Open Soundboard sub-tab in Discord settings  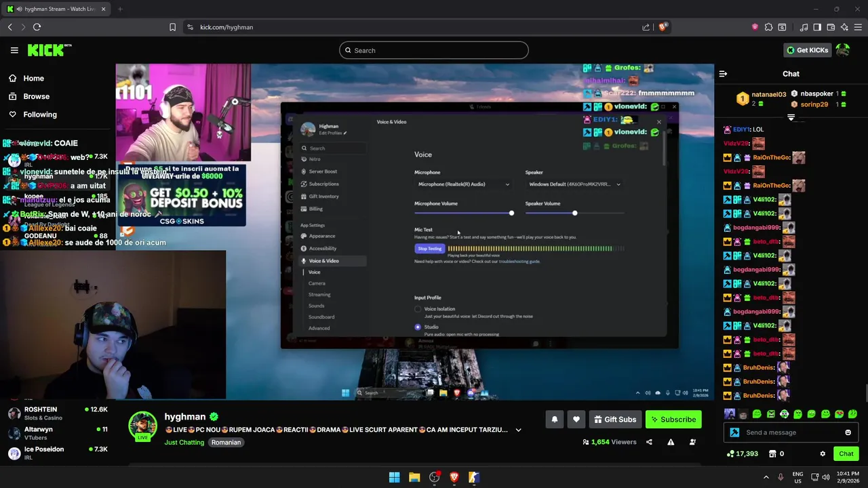pyautogui.click(x=321, y=317)
